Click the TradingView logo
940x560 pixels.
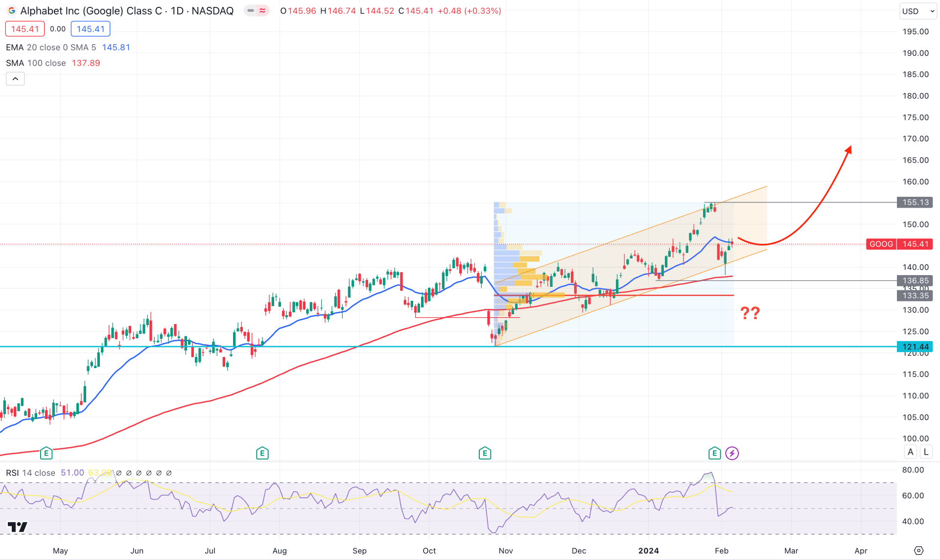[x=18, y=527]
